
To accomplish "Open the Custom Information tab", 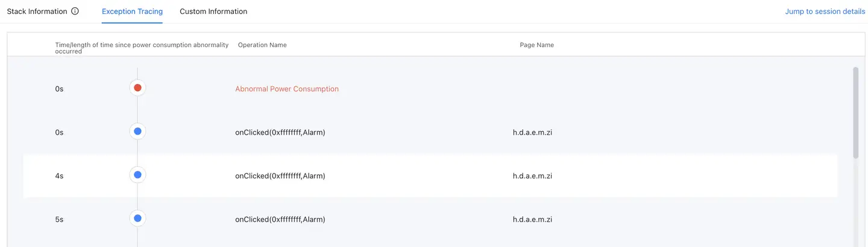I will [213, 11].
